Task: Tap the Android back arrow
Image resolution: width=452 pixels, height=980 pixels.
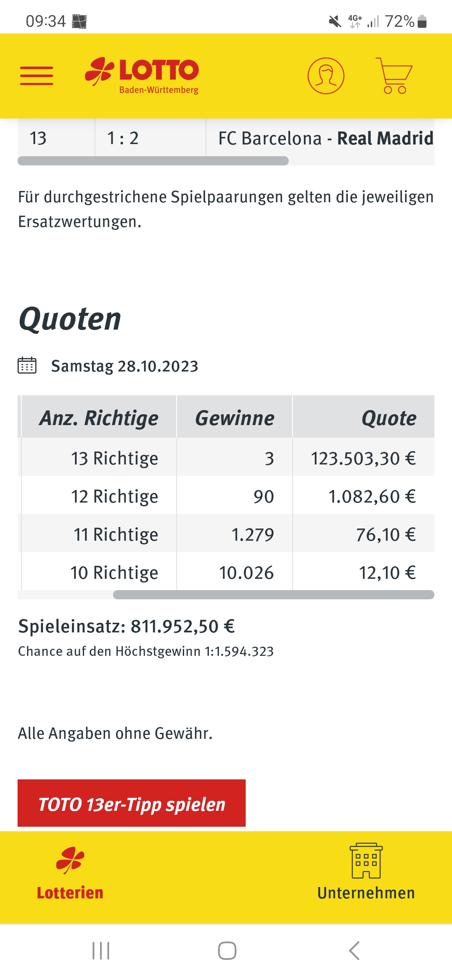Action: coord(354,951)
